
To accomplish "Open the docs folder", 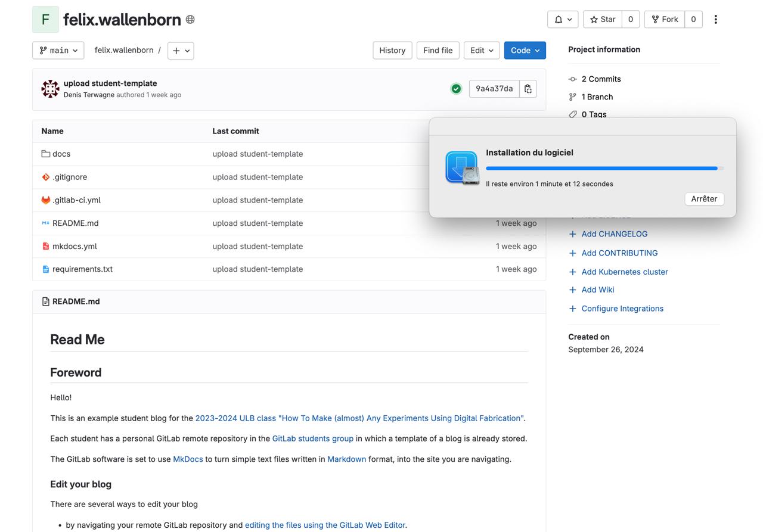I will pyautogui.click(x=61, y=154).
